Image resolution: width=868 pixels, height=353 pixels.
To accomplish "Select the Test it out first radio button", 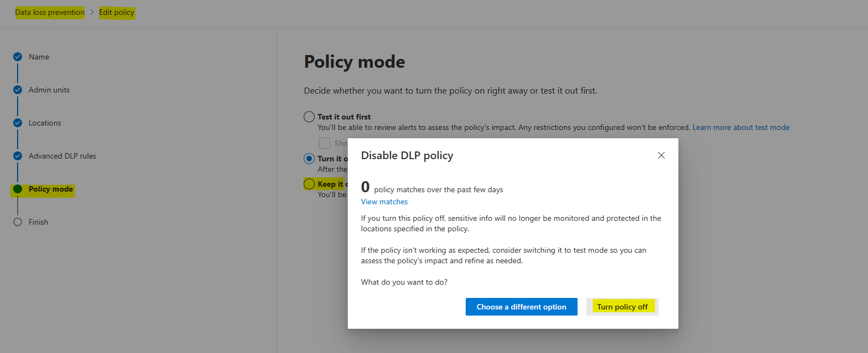I will tap(309, 117).
